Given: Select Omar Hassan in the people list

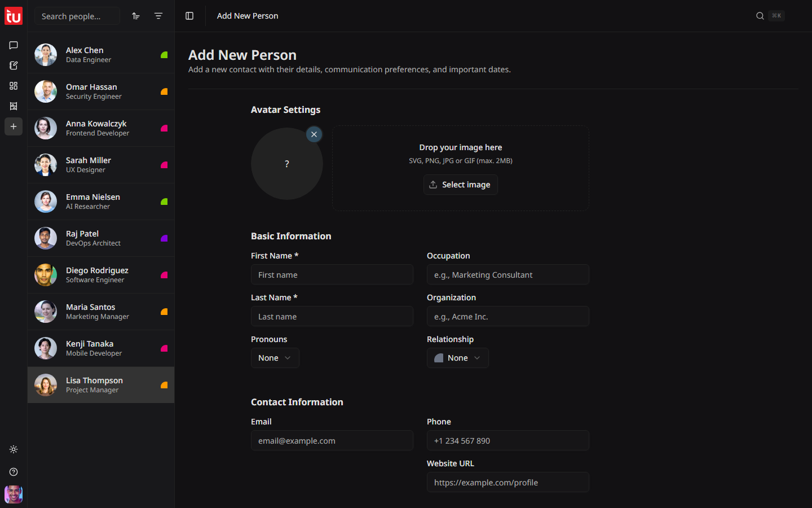Looking at the screenshot, I should click(101, 91).
